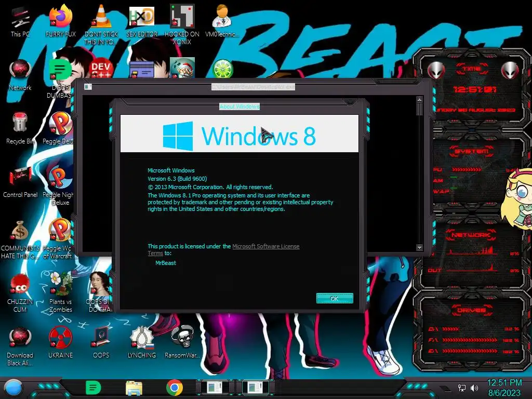
Task: Click the Terms link text
Action: 155,253
